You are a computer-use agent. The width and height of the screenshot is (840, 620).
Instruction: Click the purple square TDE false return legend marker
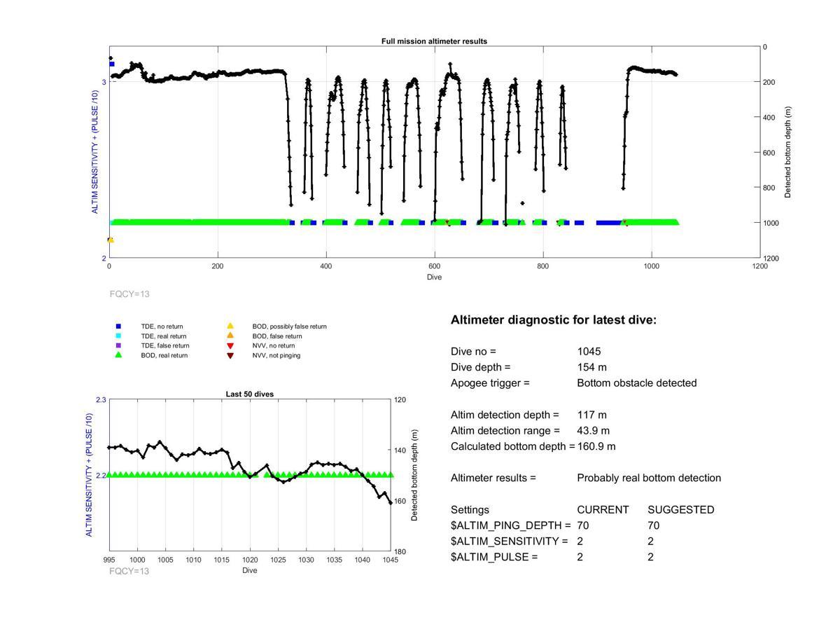tap(118, 345)
